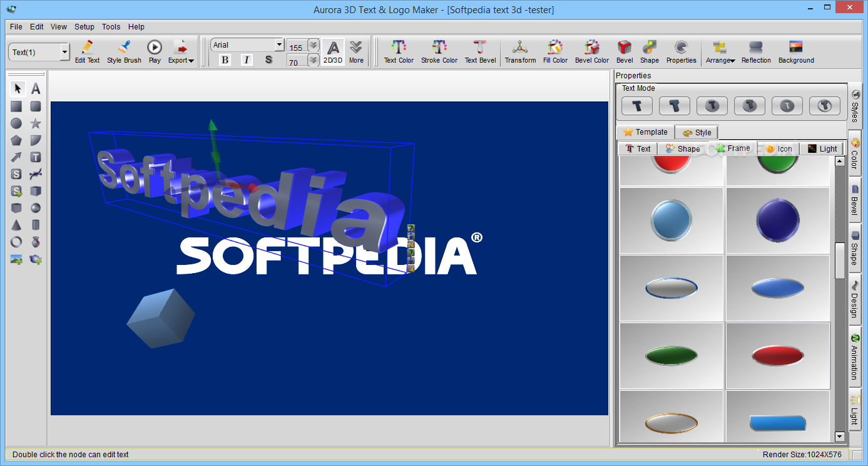Image resolution: width=868 pixels, height=466 pixels.
Task: Open Text Bevel options
Action: tap(480, 52)
